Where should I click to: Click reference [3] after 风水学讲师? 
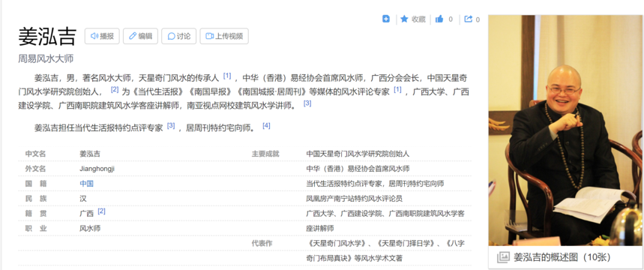pos(307,103)
